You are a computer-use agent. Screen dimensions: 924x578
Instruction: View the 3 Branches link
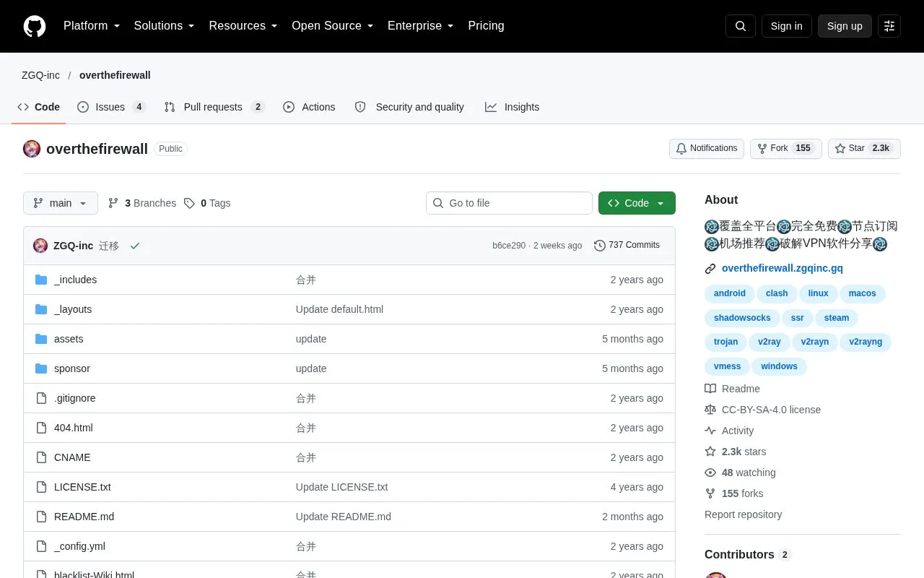[x=142, y=203]
